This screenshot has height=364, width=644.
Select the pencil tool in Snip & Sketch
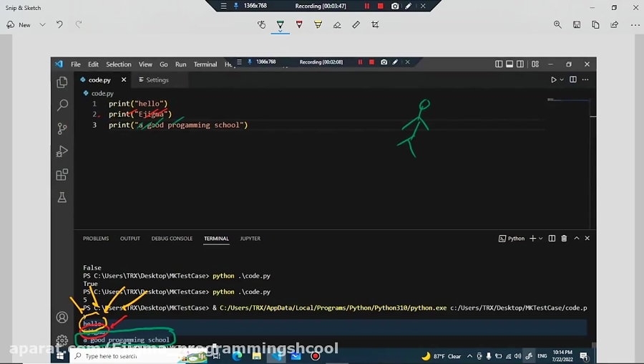(x=299, y=24)
